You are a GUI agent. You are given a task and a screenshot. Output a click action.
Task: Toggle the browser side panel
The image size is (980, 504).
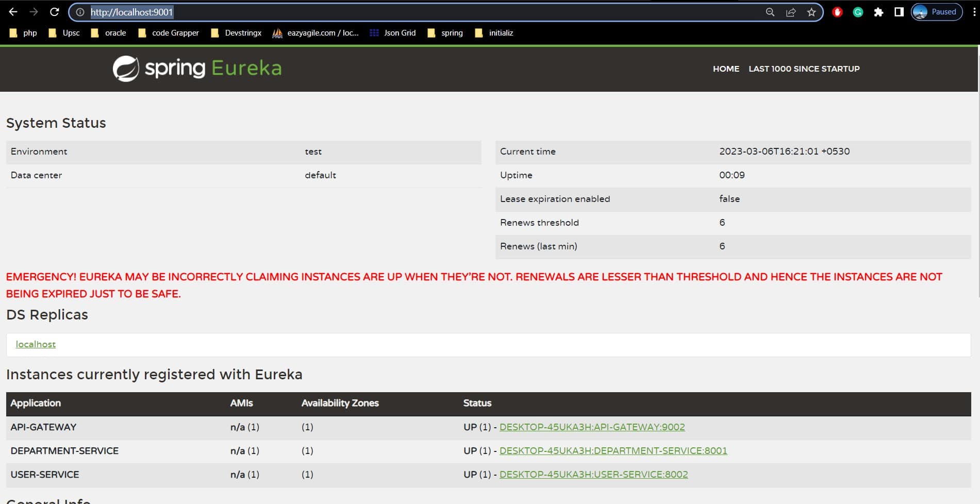tap(899, 12)
